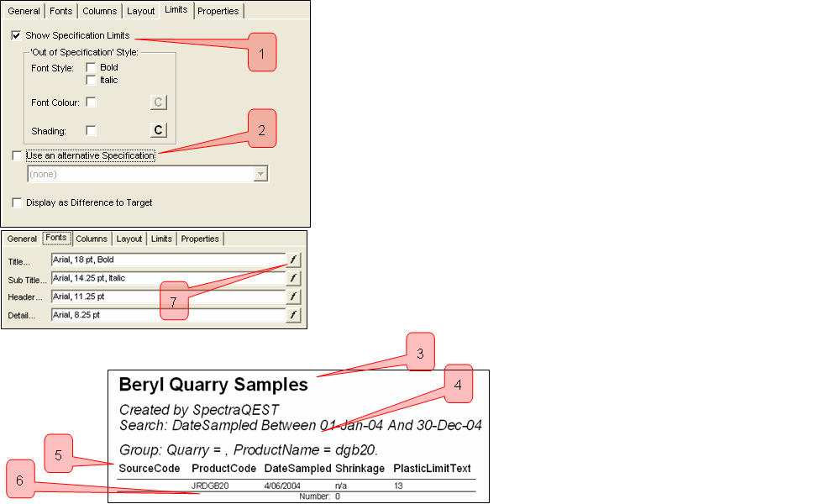Viewport: 840px width, 504px height.
Task: Switch to General tab in lower panel
Action: 23,239
